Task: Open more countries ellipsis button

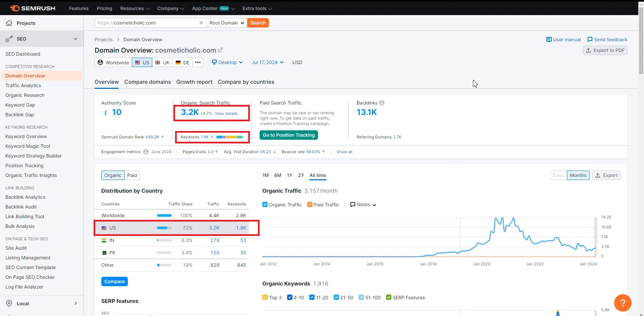Action: pos(198,62)
